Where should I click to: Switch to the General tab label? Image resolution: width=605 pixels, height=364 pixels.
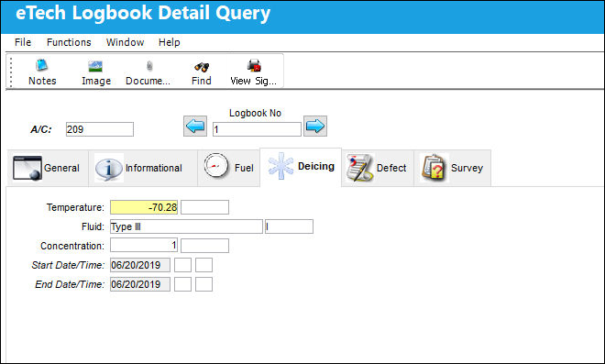(61, 168)
